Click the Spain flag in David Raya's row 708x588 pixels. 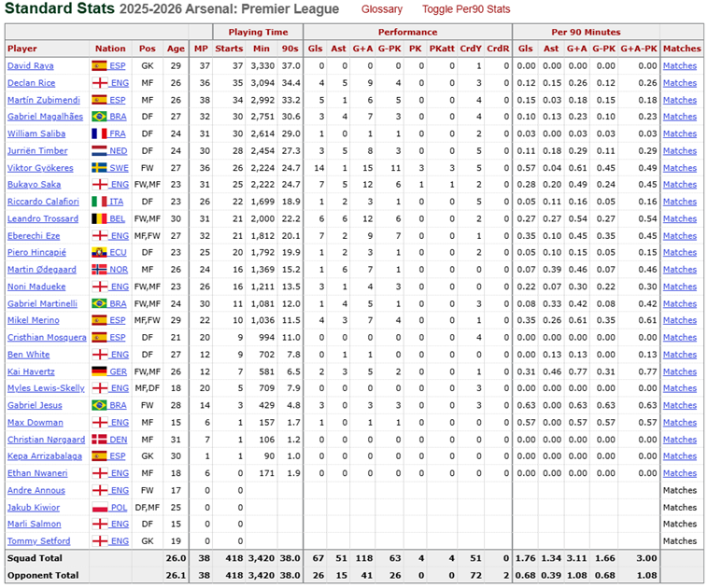99,66
